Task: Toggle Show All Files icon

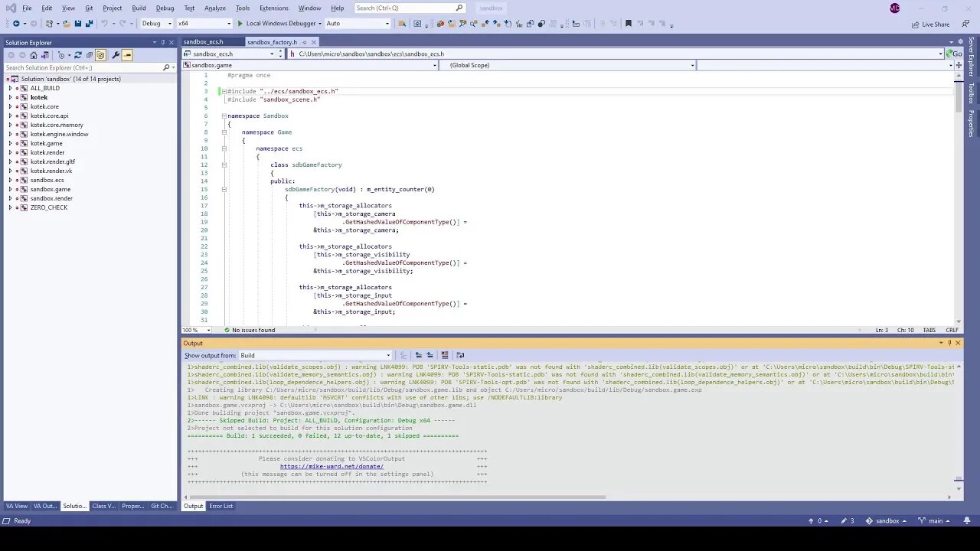Action: [100, 55]
